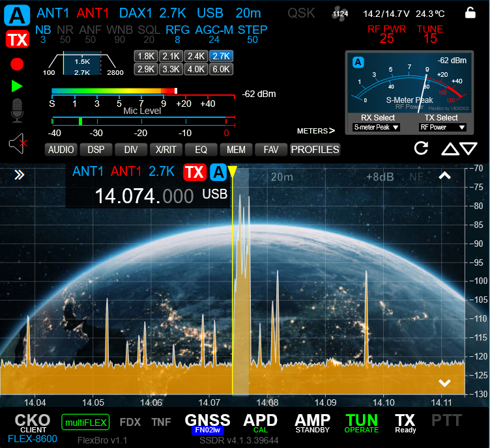The image size is (490, 448).
Task: Open the DSP tab
Action: tap(96, 150)
